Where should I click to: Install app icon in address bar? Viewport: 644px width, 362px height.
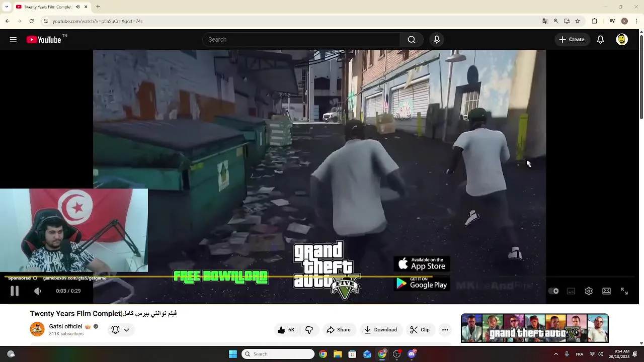point(567,21)
